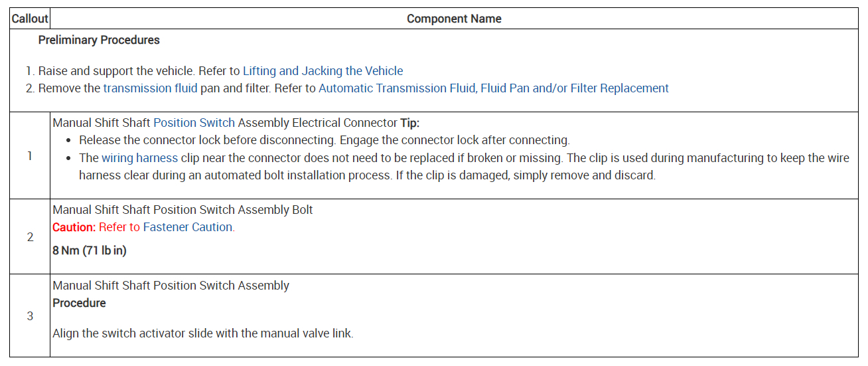Image resolution: width=868 pixels, height=366 pixels.
Task: Select the callout number 3 cell
Action: point(30,316)
